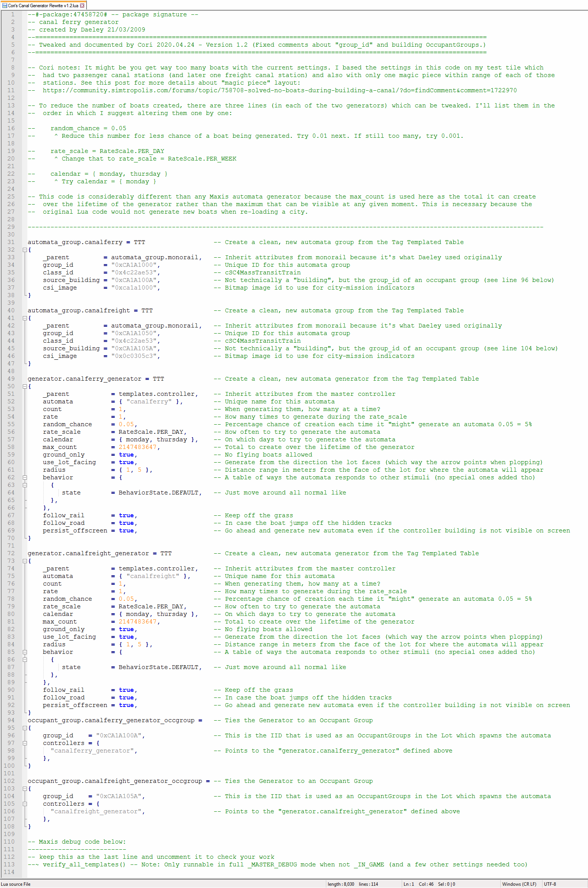
Task: Click the 'Lua source File' status bar entry
Action: click(x=16, y=884)
